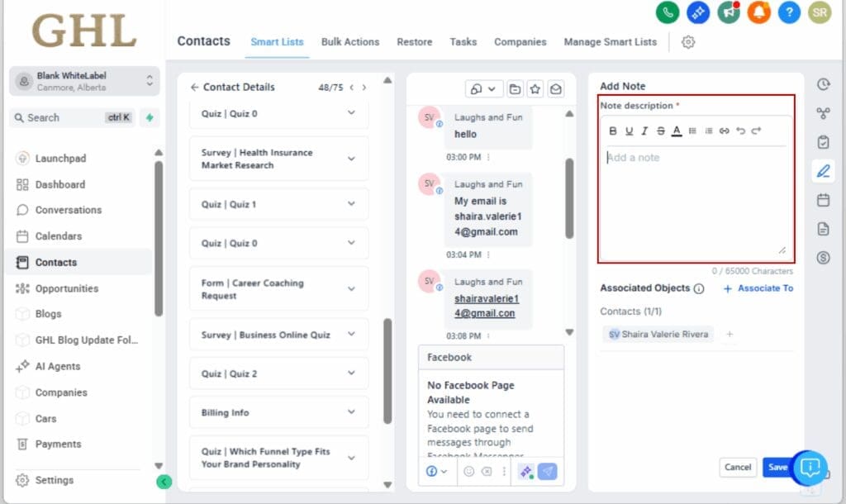This screenshot has width=846, height=504.
Task: Toggle strikethrough formatting for the note
Action: [x=658, y=131]
